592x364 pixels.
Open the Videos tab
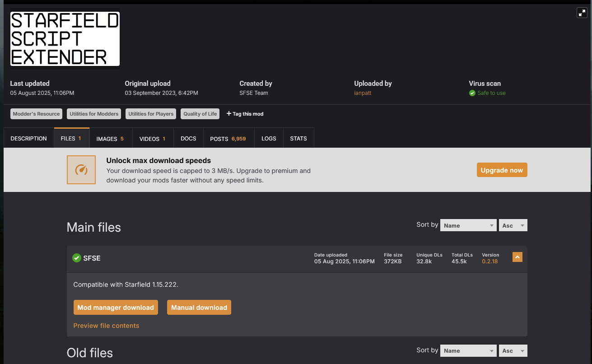coord(153,138)
